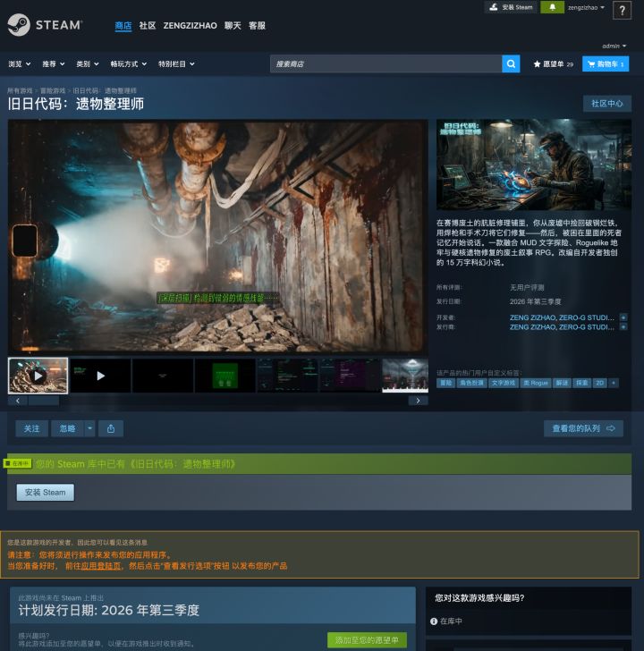
Task: Click the 冒险游戏 breadcrumb link
Action: pos(53,90)
